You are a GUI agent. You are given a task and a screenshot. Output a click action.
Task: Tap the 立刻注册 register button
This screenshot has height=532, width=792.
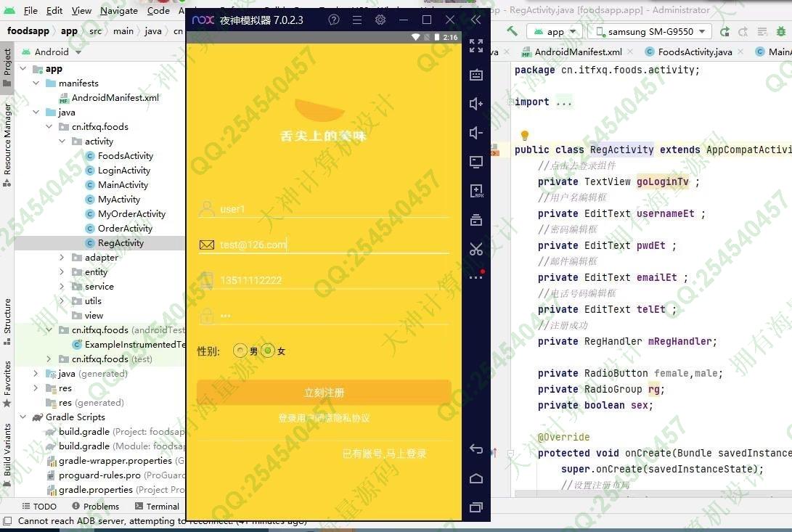(x=324, y=392)
